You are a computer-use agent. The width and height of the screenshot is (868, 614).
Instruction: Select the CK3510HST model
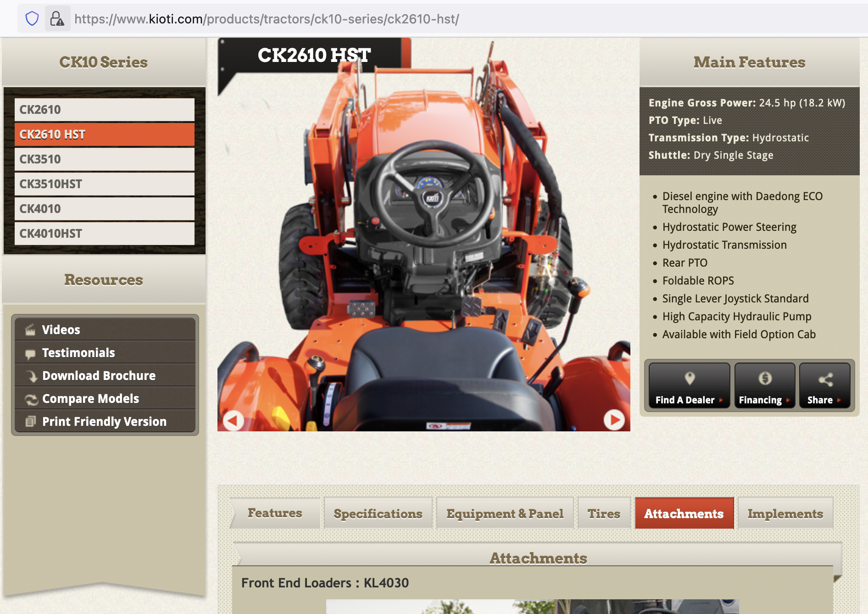coord(105,184)
